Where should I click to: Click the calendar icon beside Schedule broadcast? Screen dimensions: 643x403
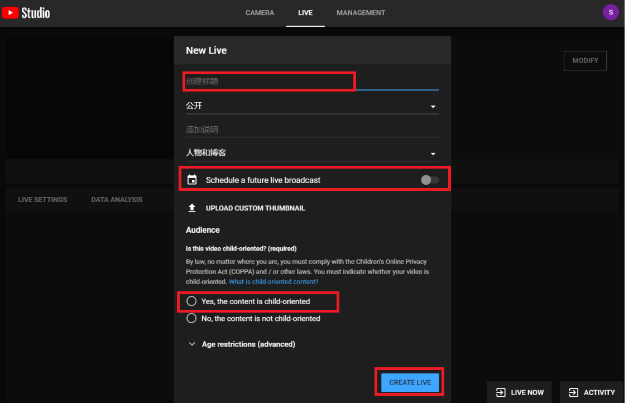pyautogui.click(x=191, y=180)
